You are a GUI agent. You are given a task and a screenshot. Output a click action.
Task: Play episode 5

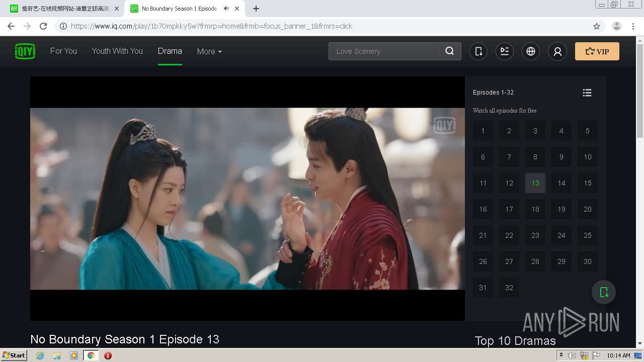pos(588,131)
